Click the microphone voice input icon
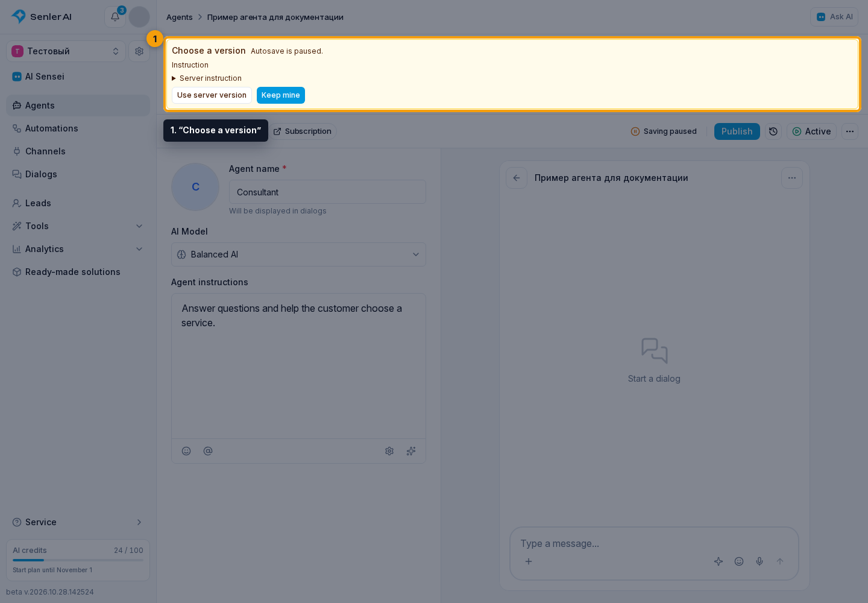 click(759, 561)
